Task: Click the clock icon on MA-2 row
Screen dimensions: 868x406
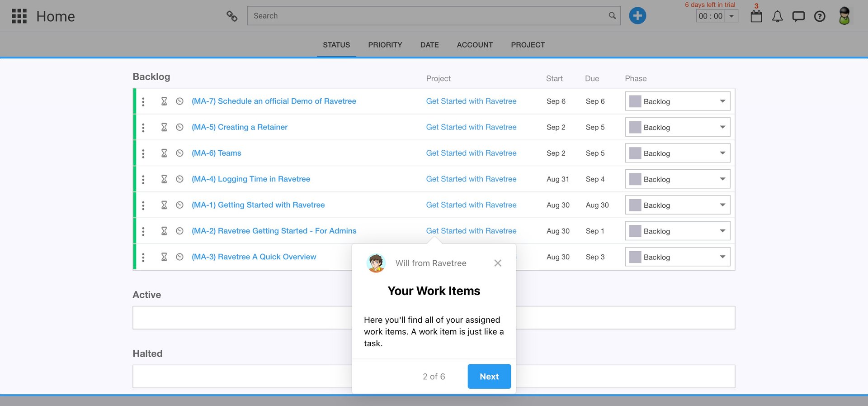Action: coord(179,231)
